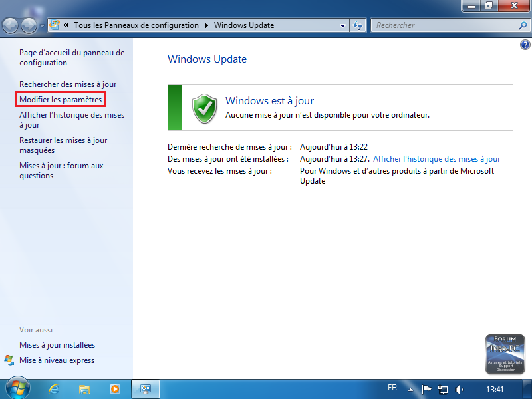Expand arrow between the configuration and Windows Update breadcrumbs

pyautogui.click(x=206, y=25)
